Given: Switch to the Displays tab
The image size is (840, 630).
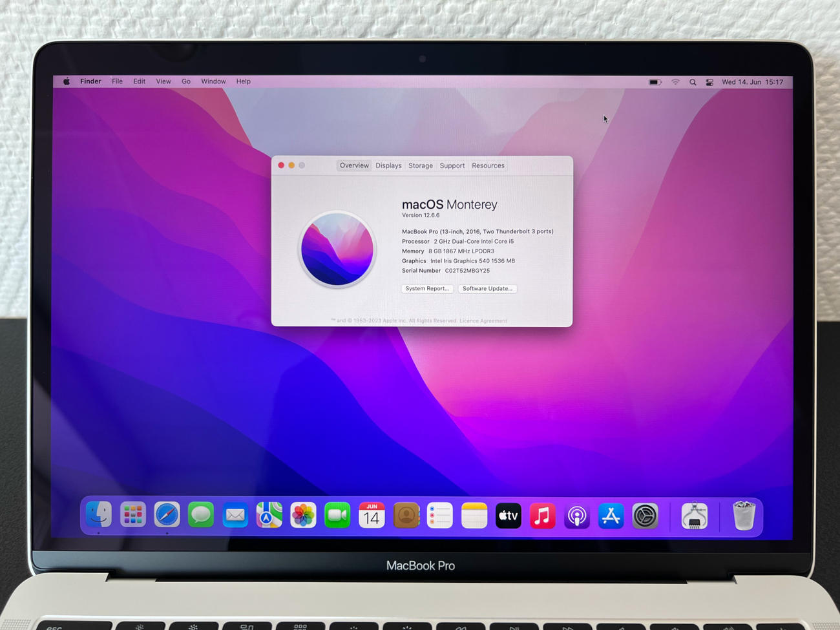Looking at the screenshot, I should 388,165.
